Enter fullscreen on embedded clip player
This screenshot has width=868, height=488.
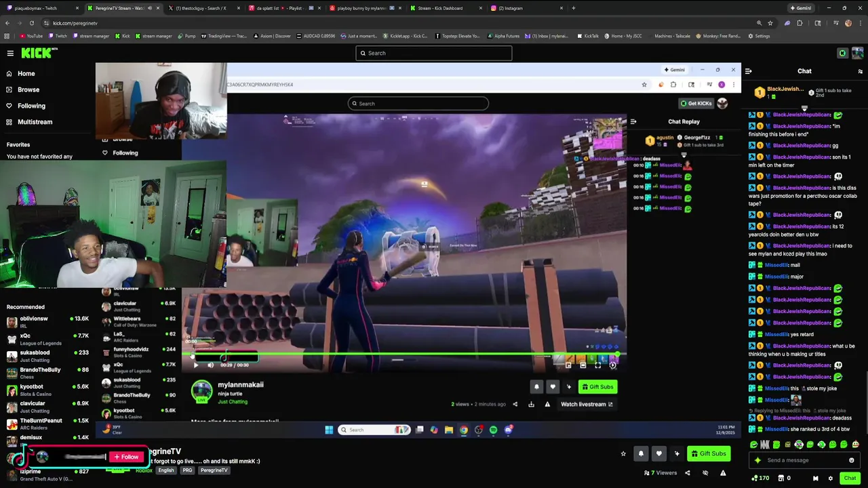597,365
